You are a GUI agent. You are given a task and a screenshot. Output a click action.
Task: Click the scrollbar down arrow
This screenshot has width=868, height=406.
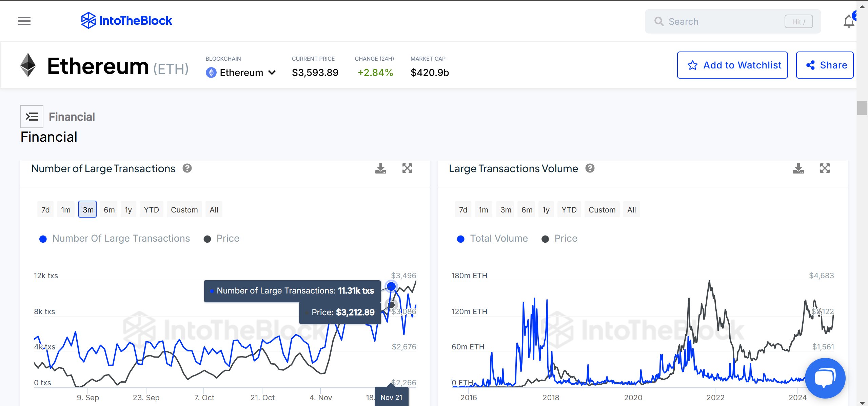coord(862,403)
